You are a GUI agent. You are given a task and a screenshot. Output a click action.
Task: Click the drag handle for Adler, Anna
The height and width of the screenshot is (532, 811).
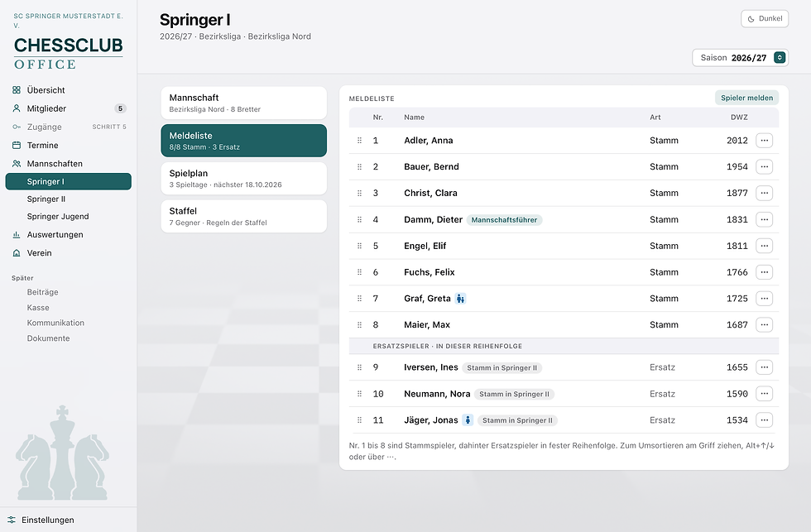point(359,141)
